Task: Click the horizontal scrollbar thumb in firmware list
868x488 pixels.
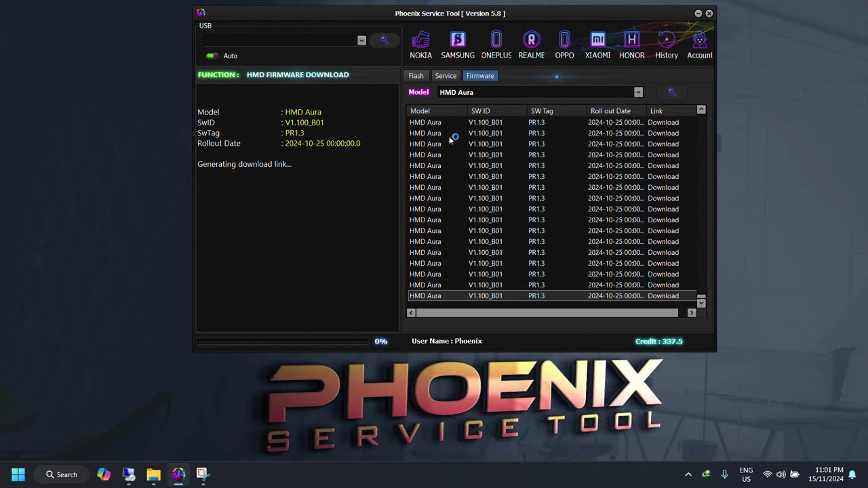Action: tap(547, 312)
